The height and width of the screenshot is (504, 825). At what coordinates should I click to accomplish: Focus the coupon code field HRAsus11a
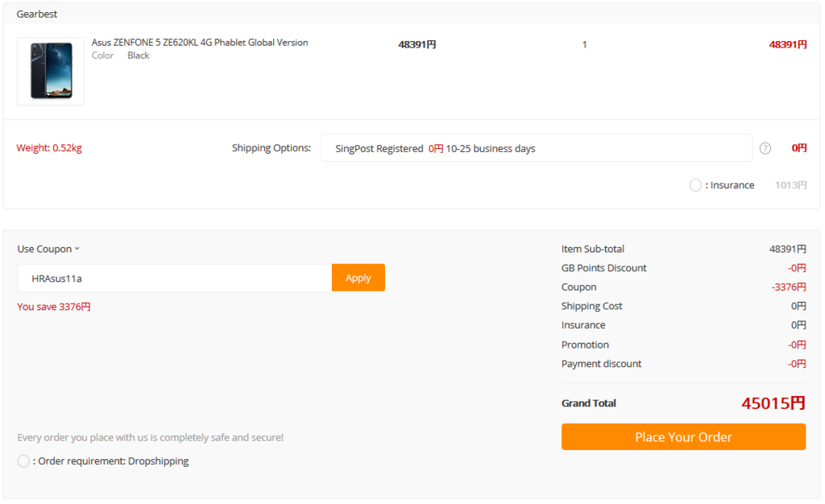pos(175,278)
